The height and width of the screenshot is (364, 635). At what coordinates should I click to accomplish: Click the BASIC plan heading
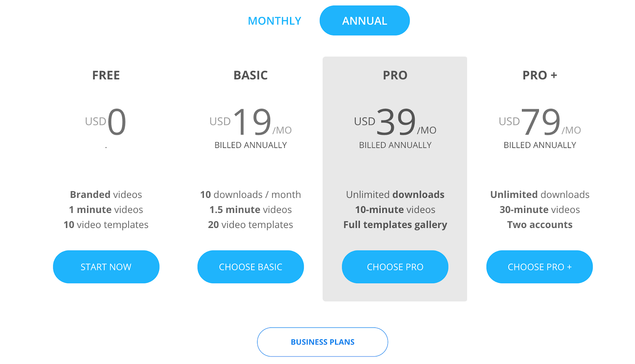coord(250,75)
